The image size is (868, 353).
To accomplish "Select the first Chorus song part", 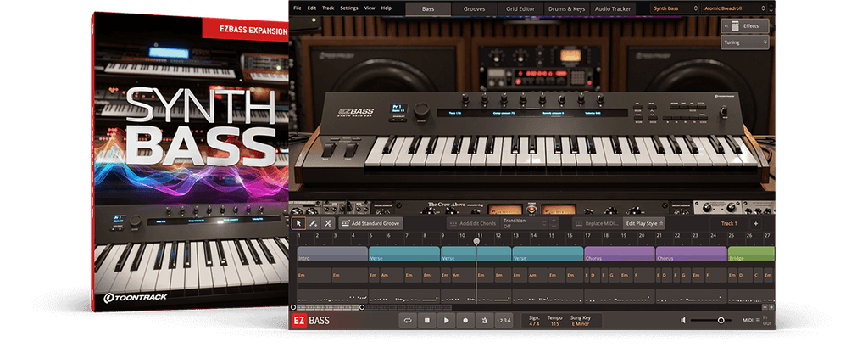I will [620, 254].
